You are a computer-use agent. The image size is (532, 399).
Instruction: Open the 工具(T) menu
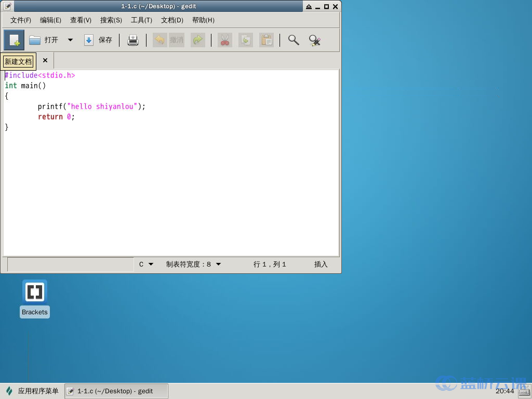tap(141, 20)
